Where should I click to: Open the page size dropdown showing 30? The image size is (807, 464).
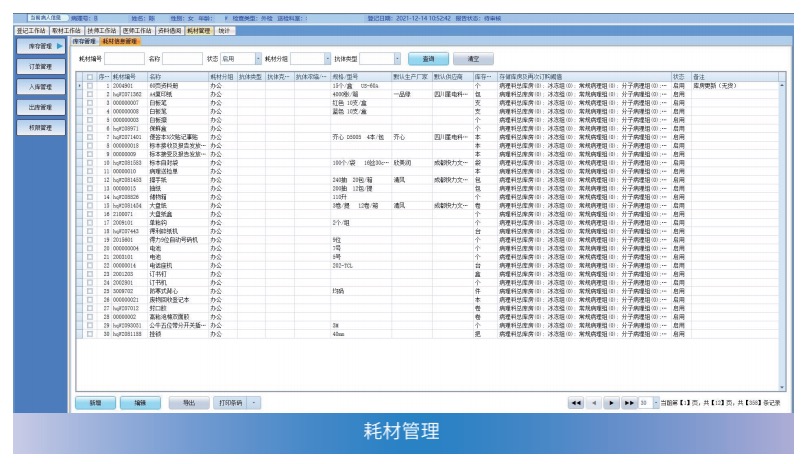(656, 403)
